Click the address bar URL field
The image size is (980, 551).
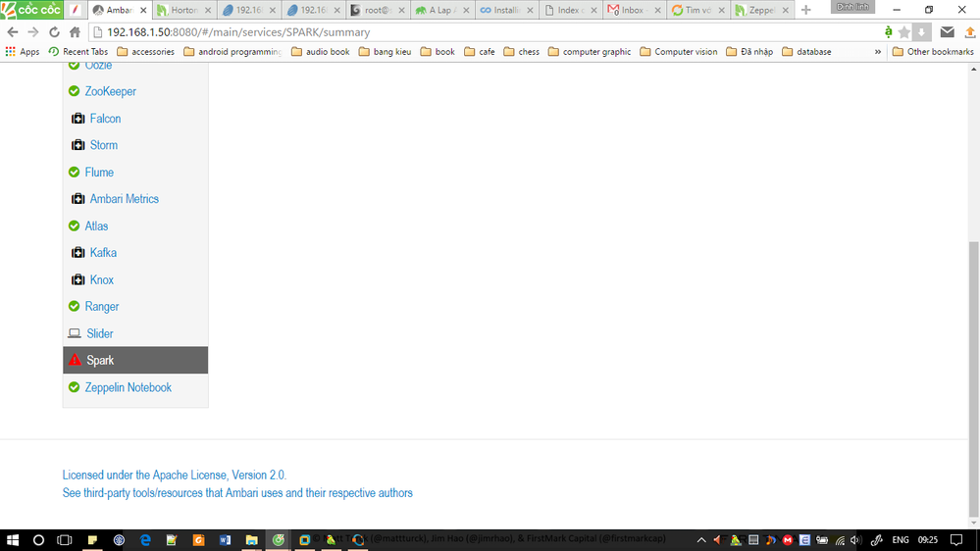click(x=488, y=31)
